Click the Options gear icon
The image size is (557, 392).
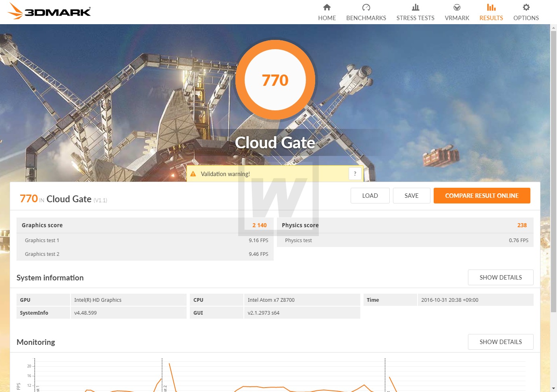[526, 7]
